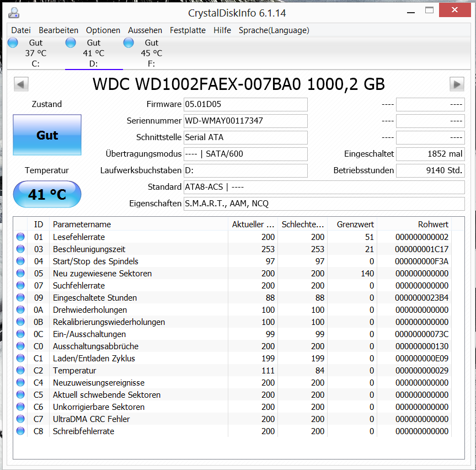Screen dimensions: 476x470
Task: Click status dot of Neu zugewiesene Sektoren row
Action: pos(20,273)
